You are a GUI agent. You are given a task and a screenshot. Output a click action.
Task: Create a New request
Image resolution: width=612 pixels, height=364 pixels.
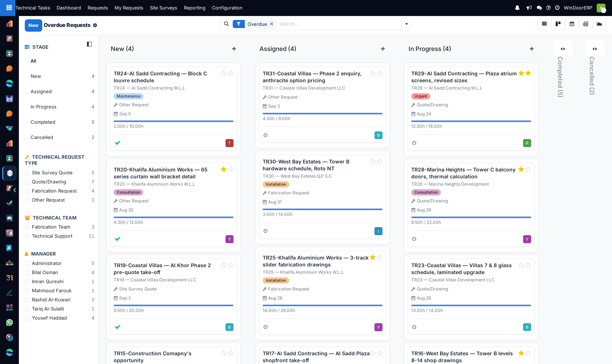33,25
